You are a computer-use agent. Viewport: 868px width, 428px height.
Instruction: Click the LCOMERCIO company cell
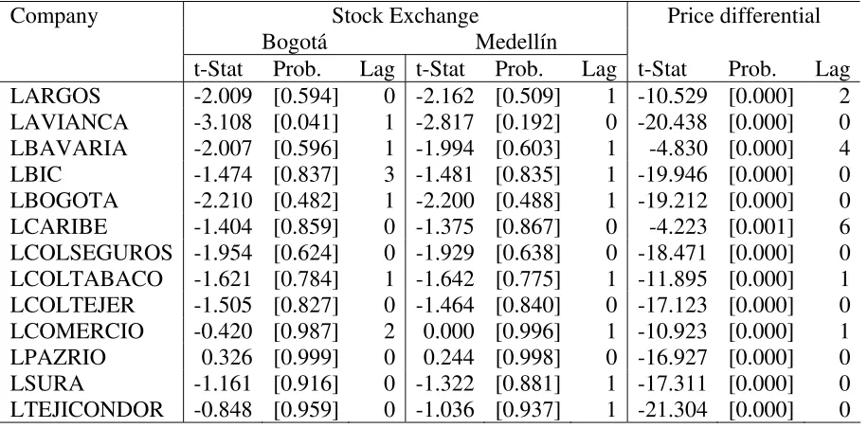click(77, 331)
